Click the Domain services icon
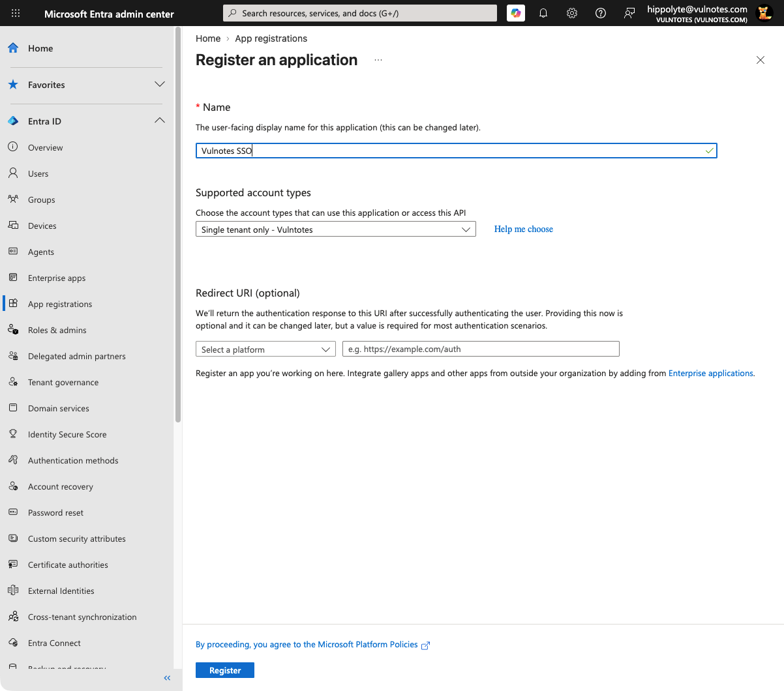 click(x=13, y=407)
